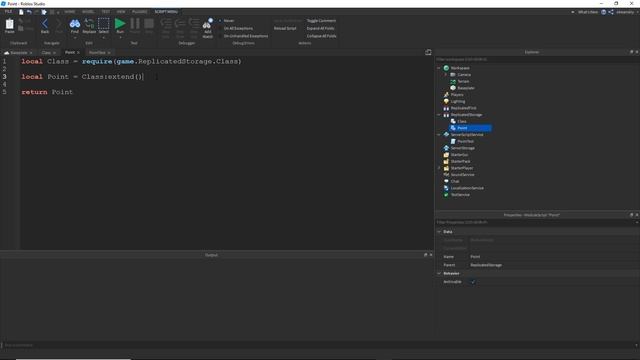This screenshot has height=360, width=640.
Task: Click the StarterGui icon in Explorer
Action: coord(446,155)
